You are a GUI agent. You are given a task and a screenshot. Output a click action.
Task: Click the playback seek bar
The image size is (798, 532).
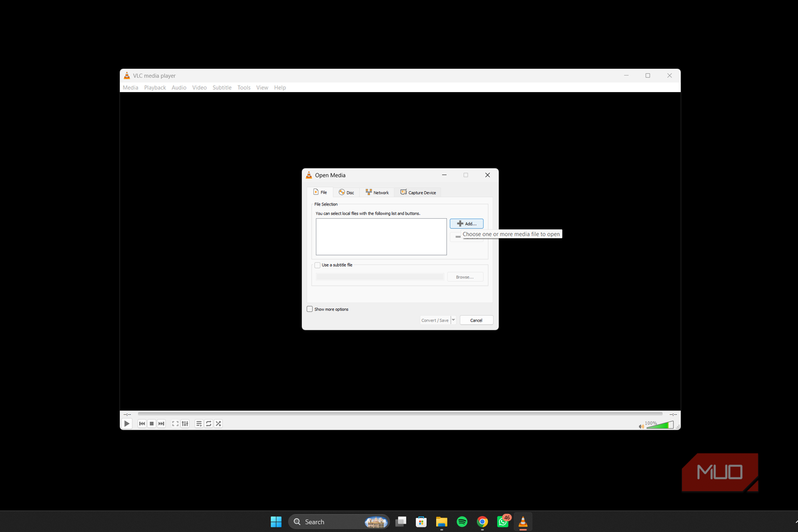tap(400, 414)
